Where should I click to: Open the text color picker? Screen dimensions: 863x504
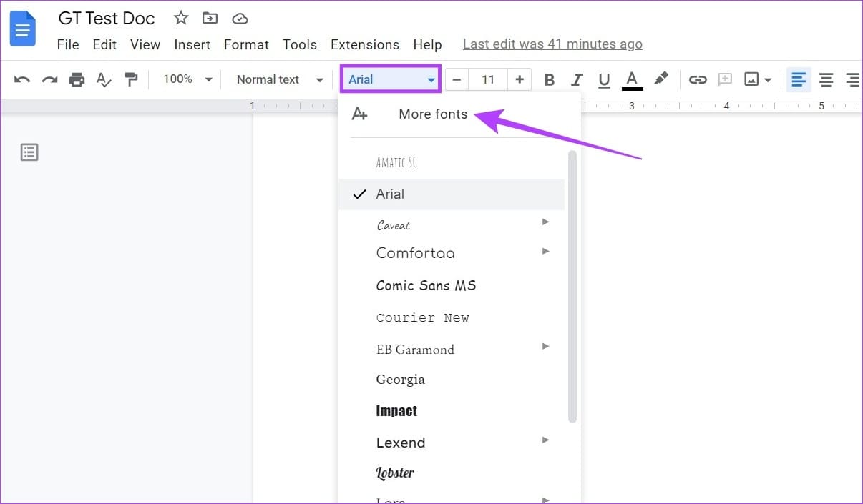pos(633,79)
